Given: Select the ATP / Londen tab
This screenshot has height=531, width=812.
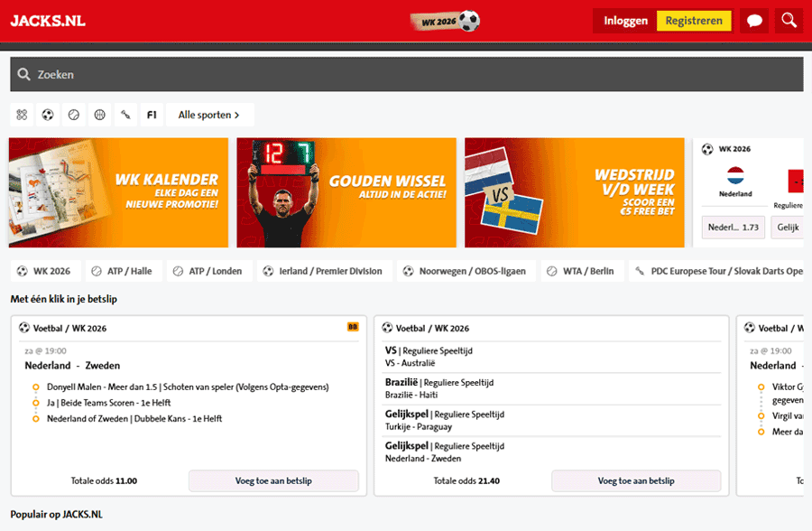Looking at the screenshot, I should tap(209, 271).
